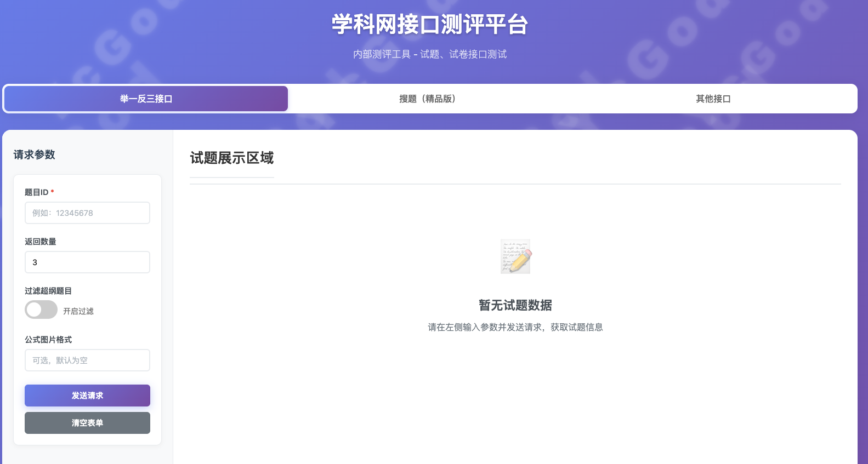Switch to the 举一反三接口 tab

(146, 99)
